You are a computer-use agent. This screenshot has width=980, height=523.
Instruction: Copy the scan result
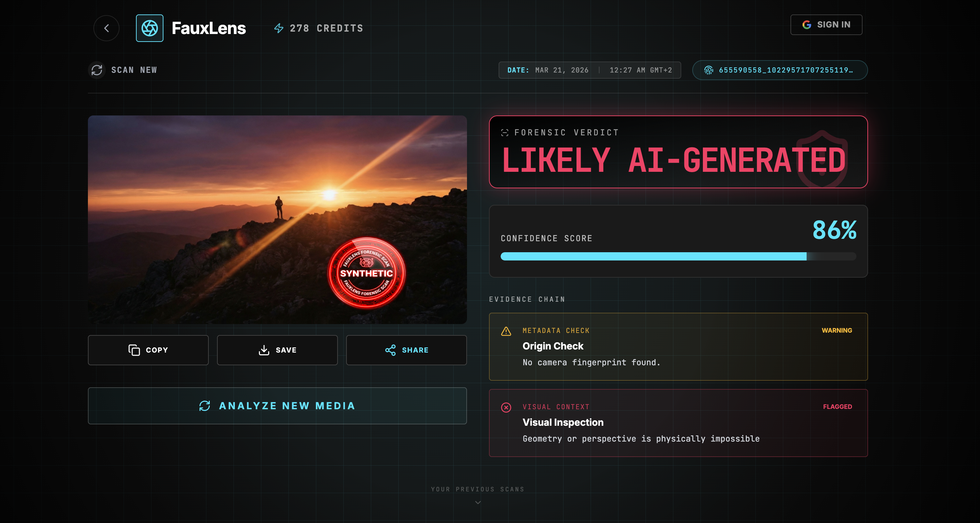coord(148,350)
